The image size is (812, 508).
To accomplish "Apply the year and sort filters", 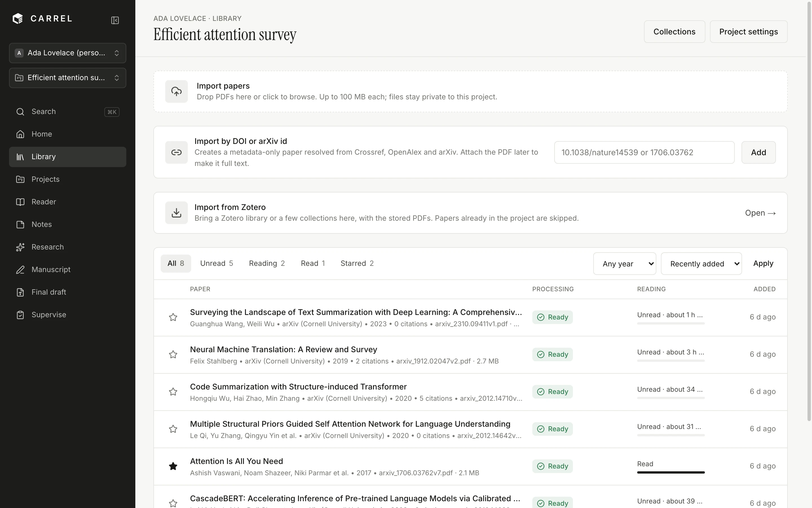I will pos(763,263).
